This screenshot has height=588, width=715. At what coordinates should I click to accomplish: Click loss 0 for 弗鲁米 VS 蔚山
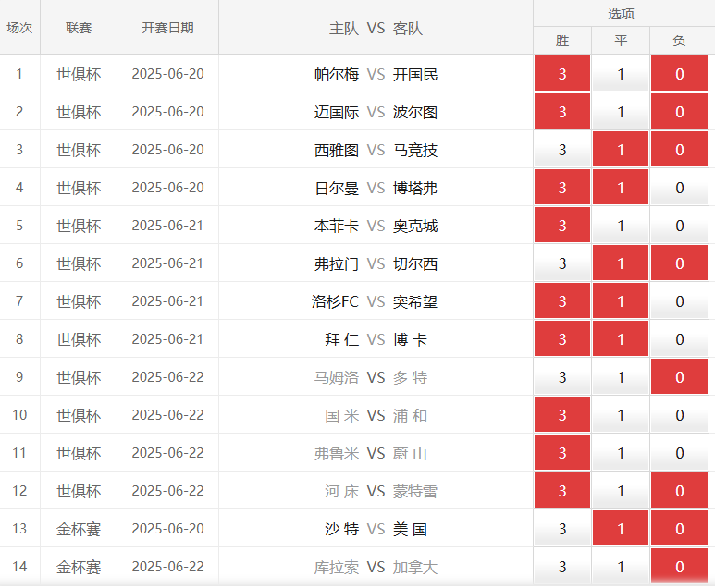(680, 452)
